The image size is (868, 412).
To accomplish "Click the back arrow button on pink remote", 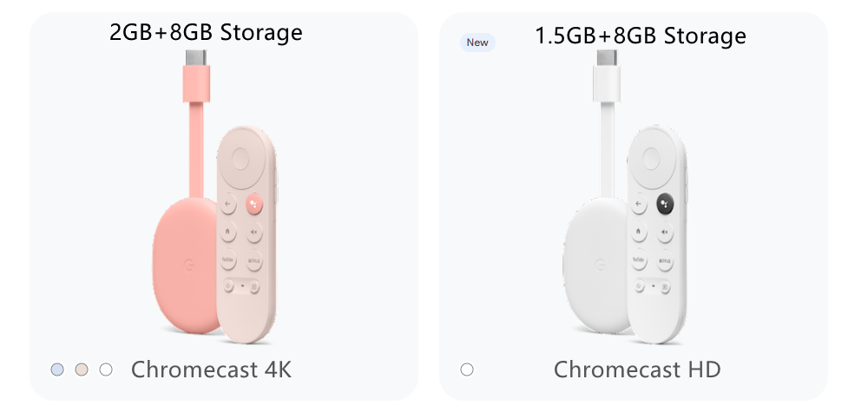I will (x=228, y=204).
